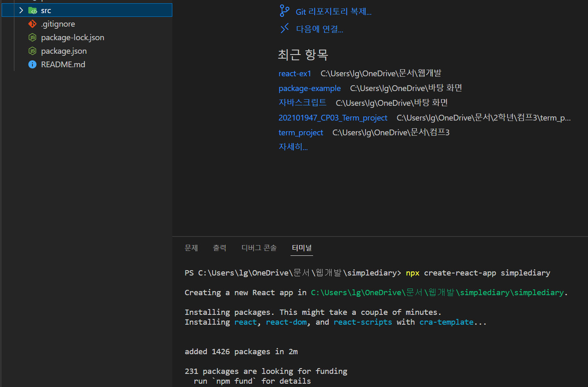Click the 'added 1426 packages in 2m' line
The image size is (588, 387).
click(x=241, y=351)
